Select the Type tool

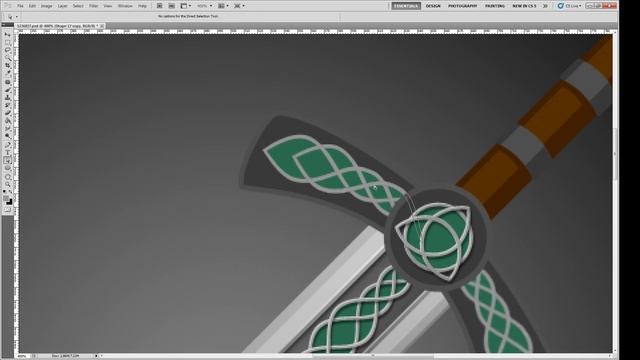[x=7, y=152]
